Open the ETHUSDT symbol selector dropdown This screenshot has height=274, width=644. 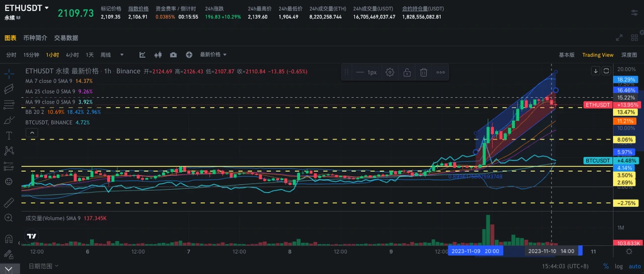[27, 8]
